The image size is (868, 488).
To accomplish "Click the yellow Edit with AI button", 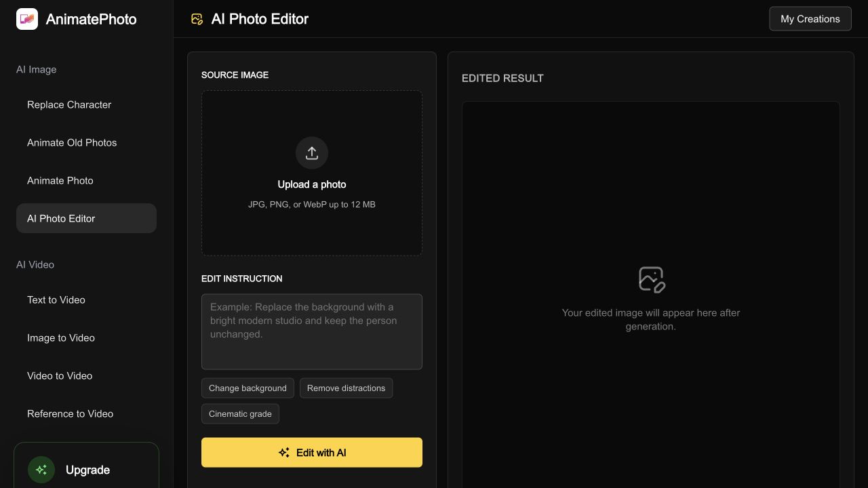I will (x=312, y=452).
